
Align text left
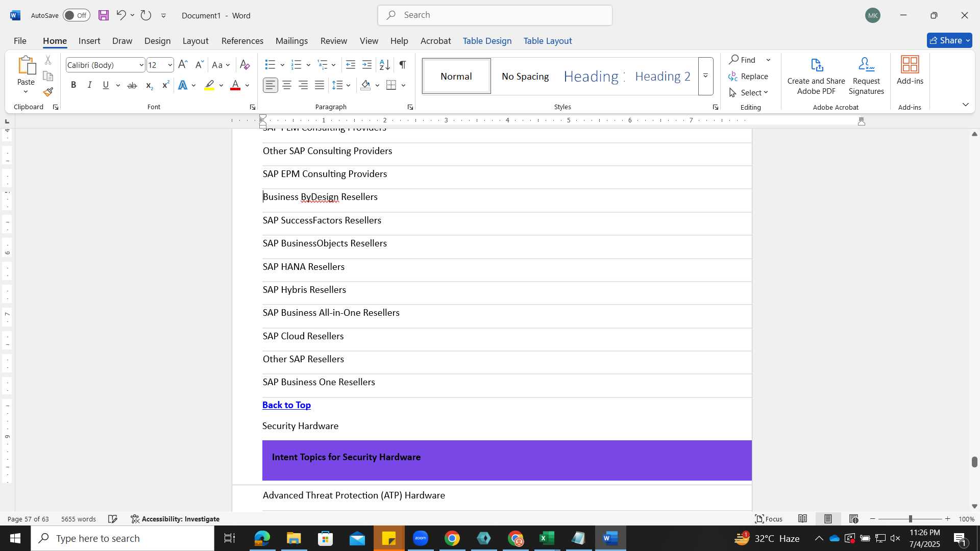tap(271, 85)
